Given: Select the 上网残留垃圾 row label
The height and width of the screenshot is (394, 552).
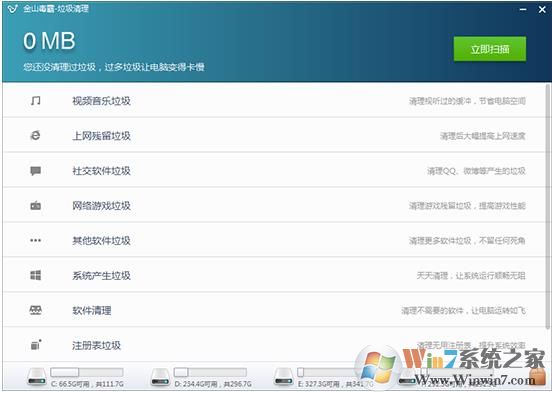Looking at the screenshot, I should point(101,136).
